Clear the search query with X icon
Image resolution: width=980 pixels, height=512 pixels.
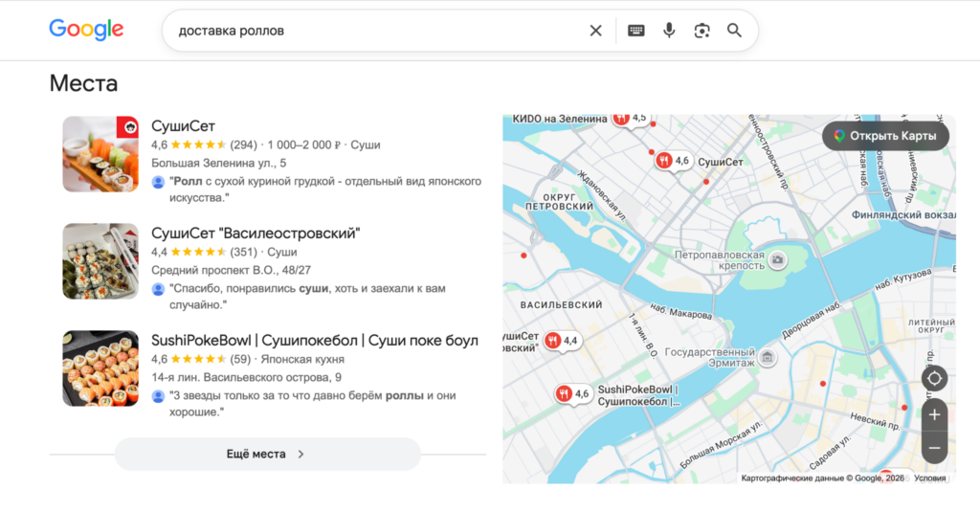pos(595,31)
